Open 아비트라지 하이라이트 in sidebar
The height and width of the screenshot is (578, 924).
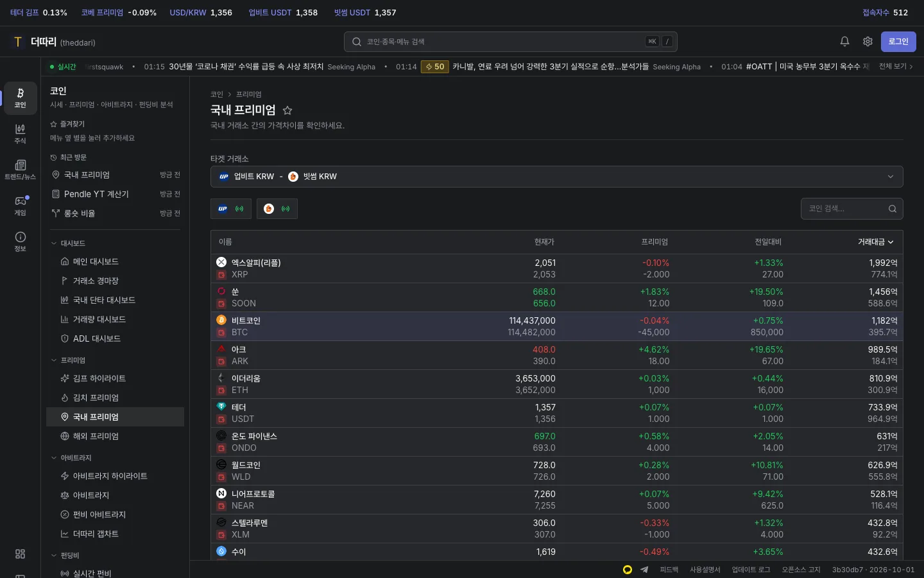116,476
